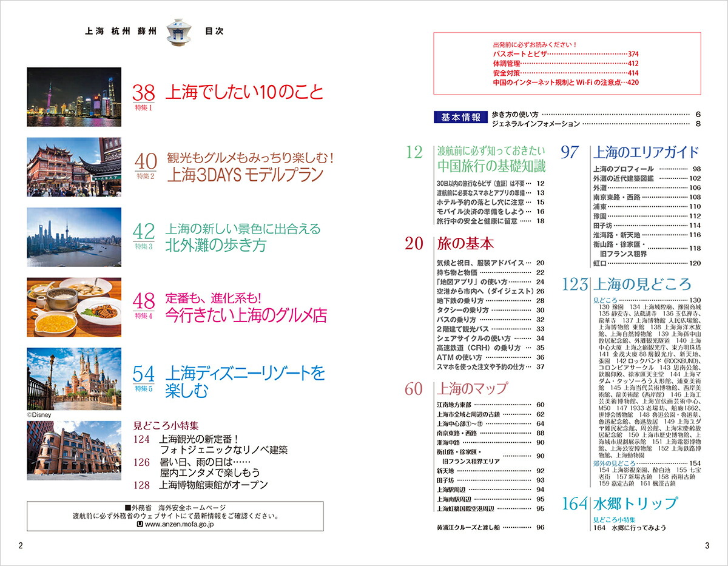The image size is (728, 566).
Task: Open 上海虹橋国際空港周辺 entry
Action: (490, 508)
